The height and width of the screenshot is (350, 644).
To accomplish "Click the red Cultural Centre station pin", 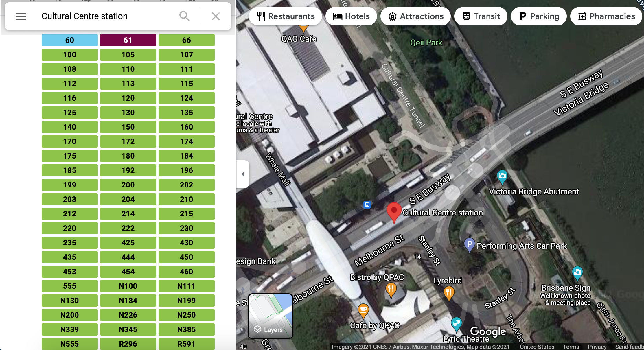I will tap(394, 213).
